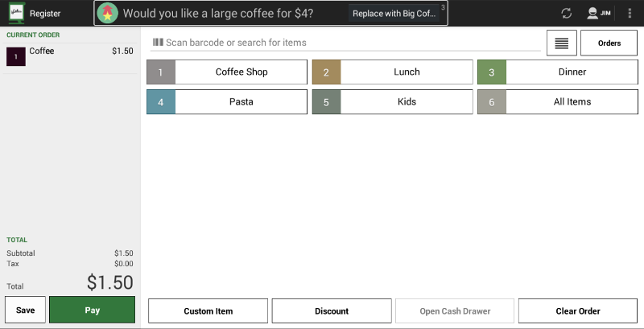This screenshot has width=644, height=329.
Task: Switch to list view icon button
Action: [561, 43]
